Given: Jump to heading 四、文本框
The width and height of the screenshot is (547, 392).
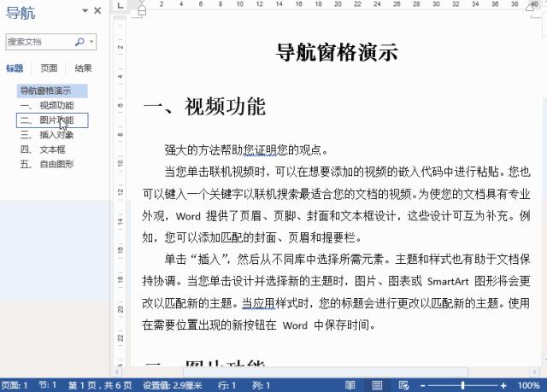Looking at the screenshot, I should (x=52, y=149).
